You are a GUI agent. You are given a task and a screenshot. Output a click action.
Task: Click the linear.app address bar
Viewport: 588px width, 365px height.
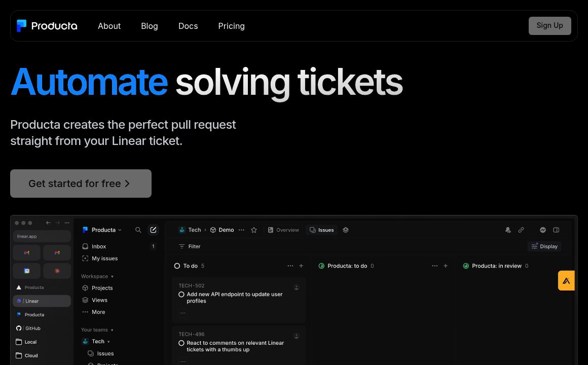(x=42, y=236)
